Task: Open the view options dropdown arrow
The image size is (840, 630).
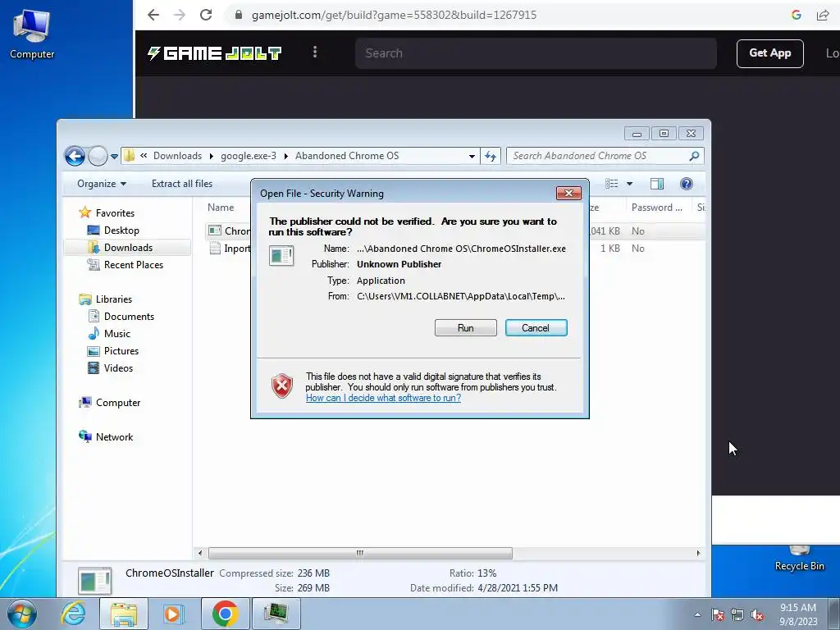Action: [629, 184]
